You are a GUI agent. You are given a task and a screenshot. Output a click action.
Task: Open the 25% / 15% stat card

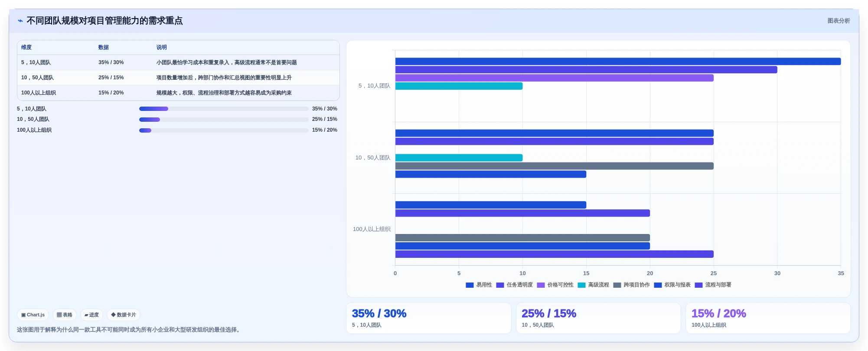598,318
